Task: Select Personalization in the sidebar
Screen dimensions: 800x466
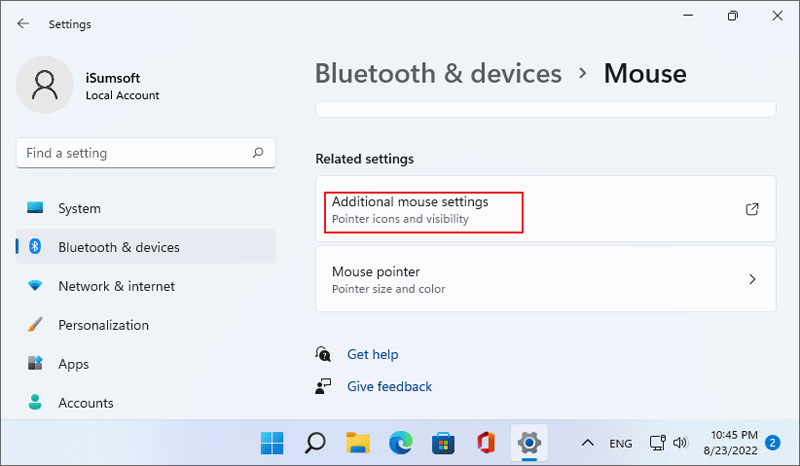Action: pos(146,325)
